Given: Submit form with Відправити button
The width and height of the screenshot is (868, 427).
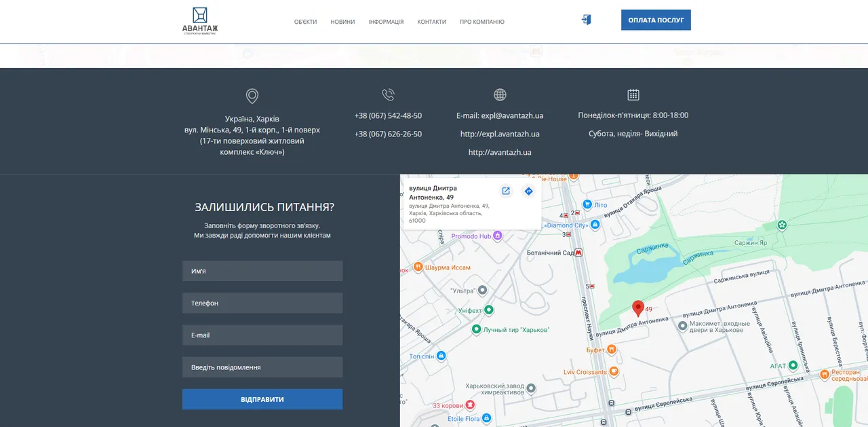Looking at the screenshot, I should point(262,399).
